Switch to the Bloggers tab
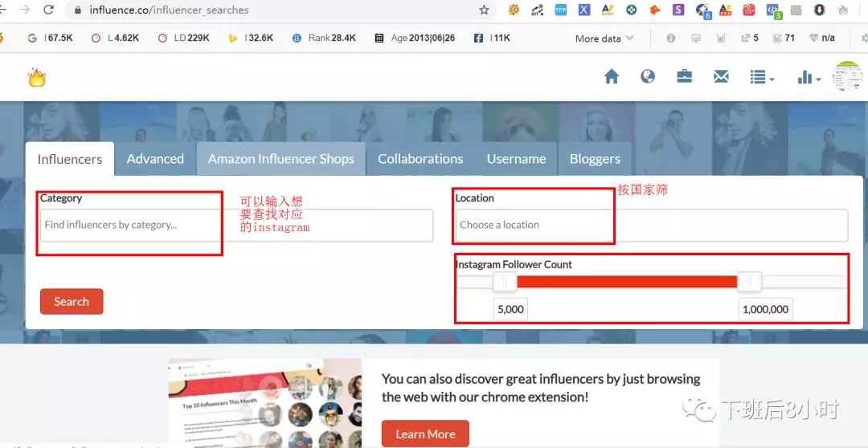The image size is (868, 448). (x=595, y=159)
